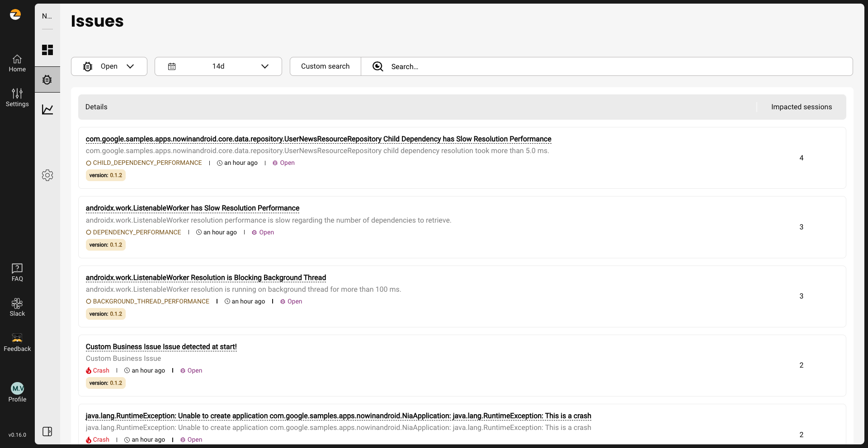Toggle the sidebar collapse panel icon
868x448 pixels.
click(x=47, y=431)
